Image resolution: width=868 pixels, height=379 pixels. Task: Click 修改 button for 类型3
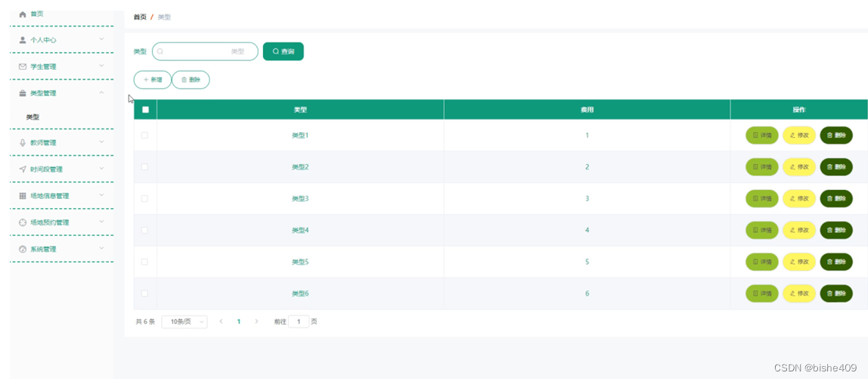pos(798,198)
